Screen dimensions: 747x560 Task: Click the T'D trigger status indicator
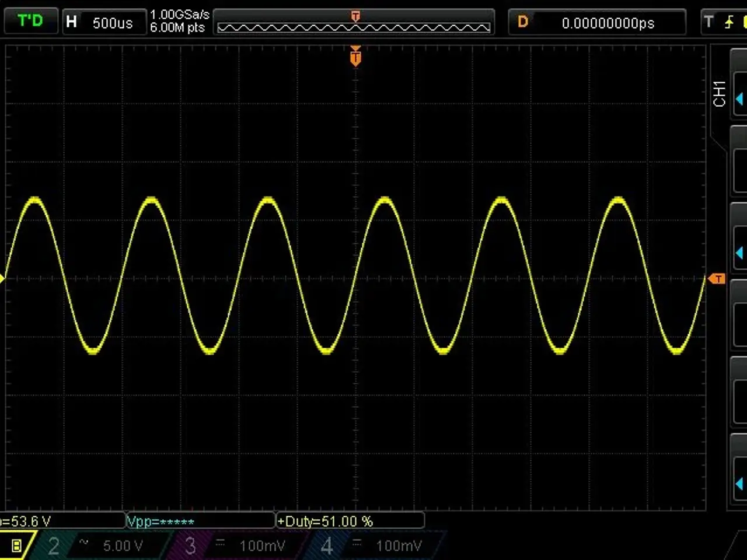coord(31,22)
